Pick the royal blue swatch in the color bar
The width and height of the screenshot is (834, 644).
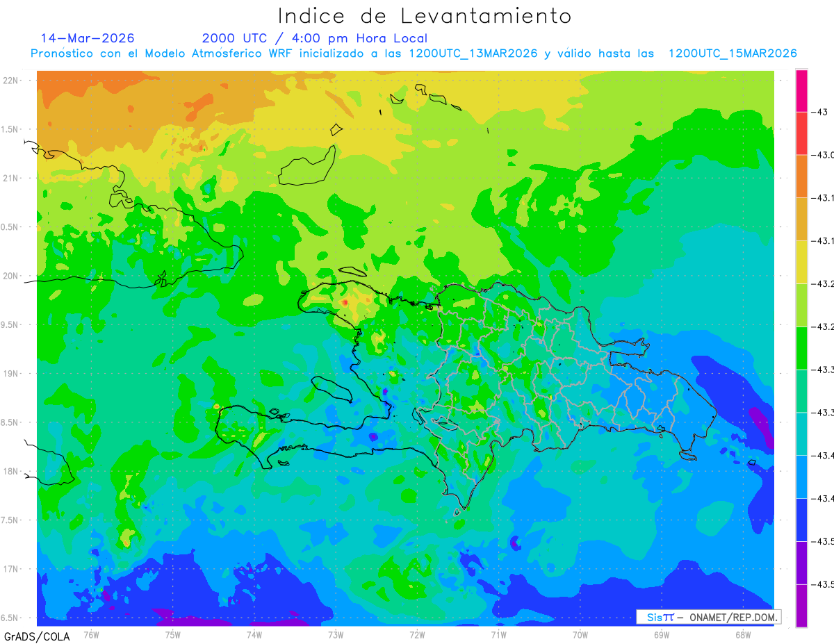pos(801,519)
